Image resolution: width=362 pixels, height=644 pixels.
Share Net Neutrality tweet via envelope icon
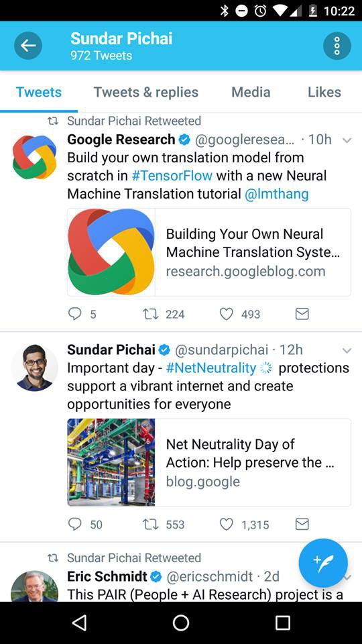[x=302, y=525]
